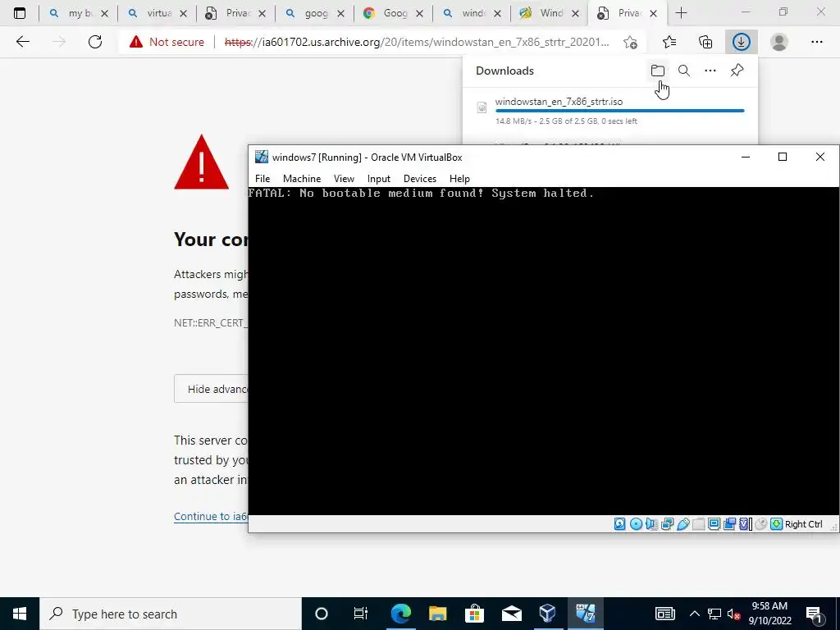Open the Input menu in VirtualBox
Screen dimensions: 840x630
[379, 178]
